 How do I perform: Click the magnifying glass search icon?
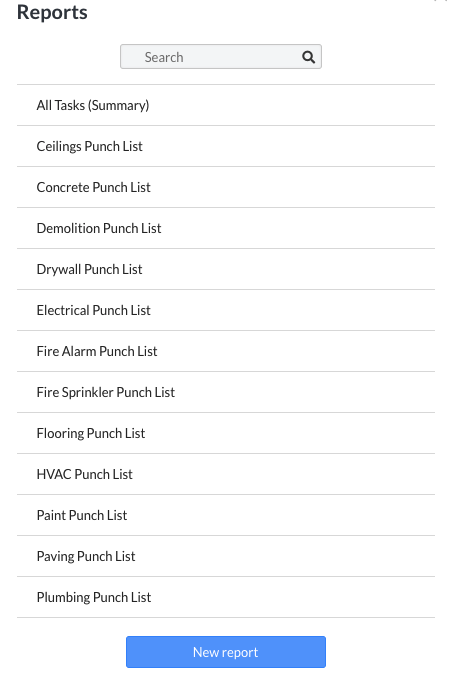pos(308,57)
